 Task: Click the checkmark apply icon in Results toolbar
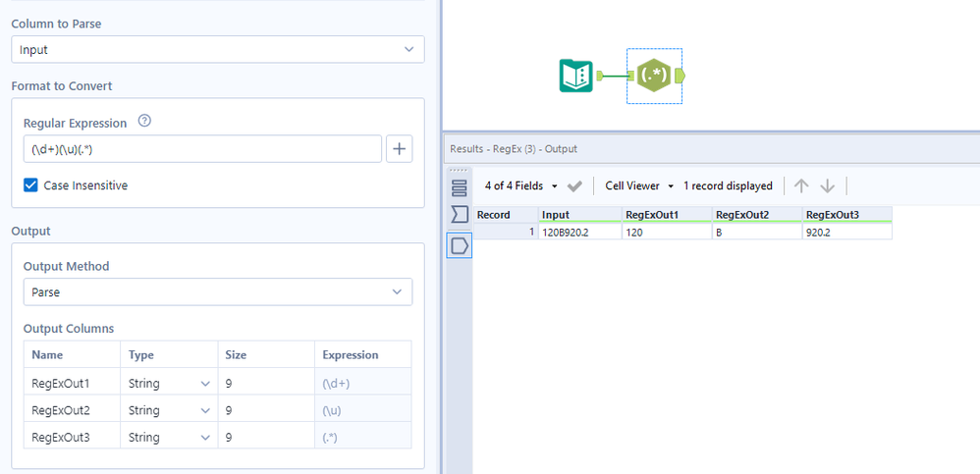pos(574,186)
